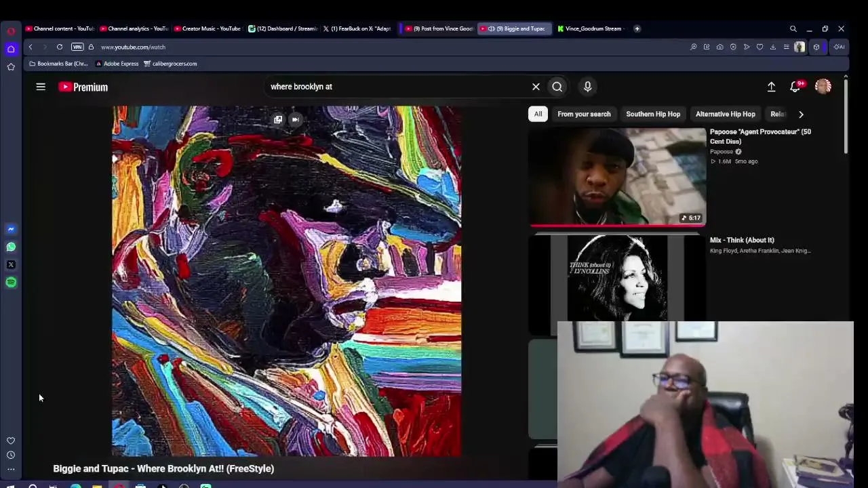This screenshot has height=488, width=868.
Task: Switch to the 'FearBuck on X' tab
Action: pyautogui.click(x=357, y=28)
